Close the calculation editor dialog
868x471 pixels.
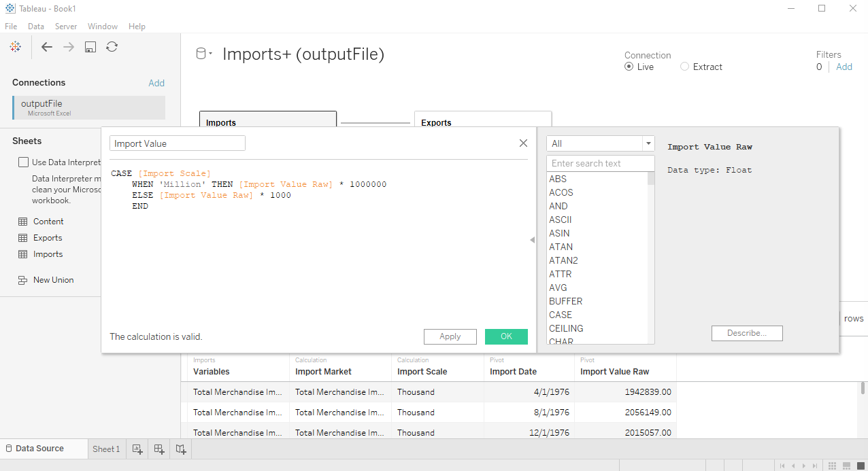(523, 143)
